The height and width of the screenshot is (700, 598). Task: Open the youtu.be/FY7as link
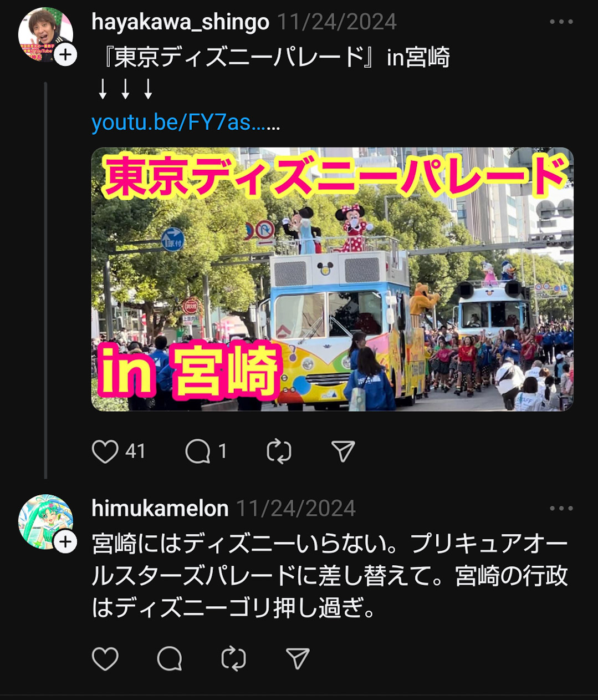pyautogui.click(x=186, y=123)
